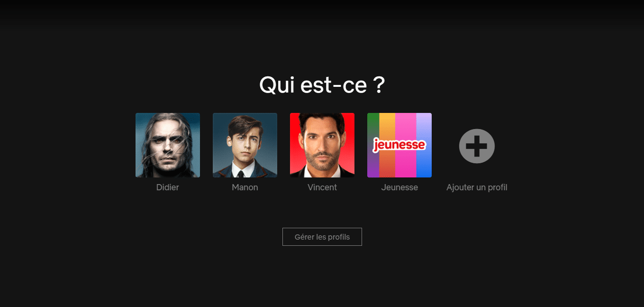
Task: Open Gérer les profils button
Action: (322, 237)
